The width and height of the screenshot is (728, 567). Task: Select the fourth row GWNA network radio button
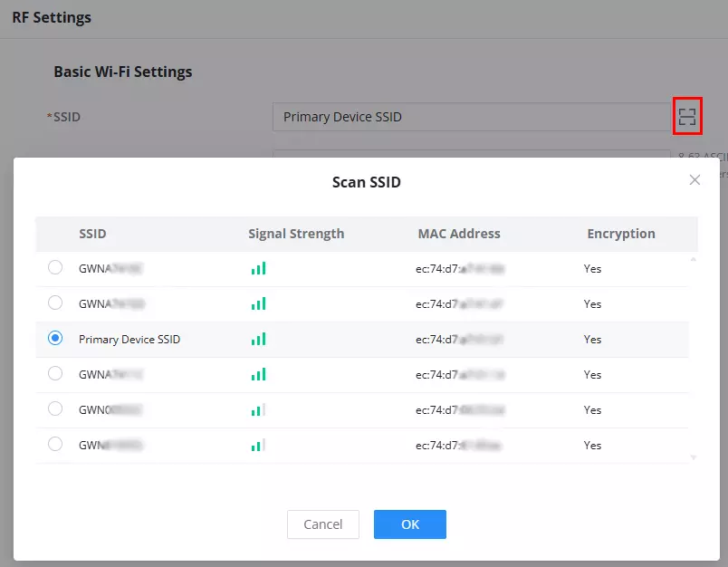click(x=55, y=373)
